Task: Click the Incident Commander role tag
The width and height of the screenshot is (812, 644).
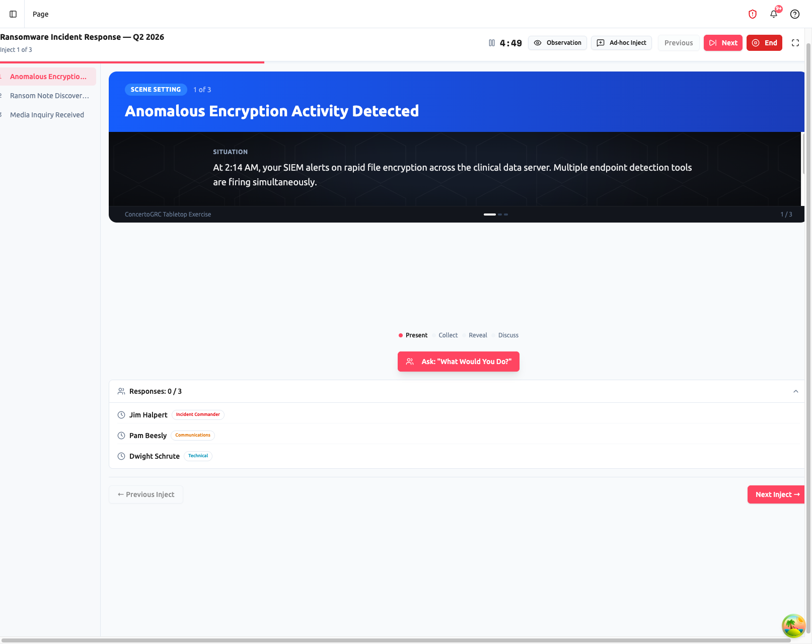Action: pyautogui.click(x=198, y=414)
